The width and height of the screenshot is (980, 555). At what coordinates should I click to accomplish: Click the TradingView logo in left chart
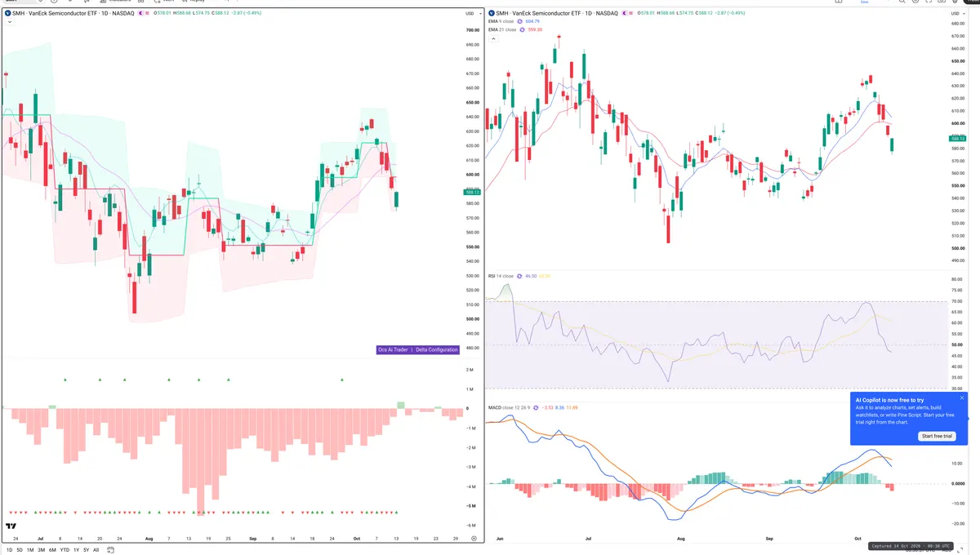tap(11, 526)
